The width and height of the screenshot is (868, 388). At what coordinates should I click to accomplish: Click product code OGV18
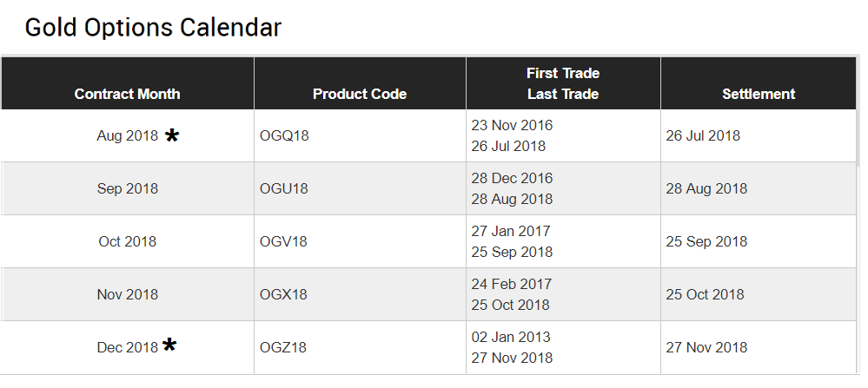click(284, 241)
